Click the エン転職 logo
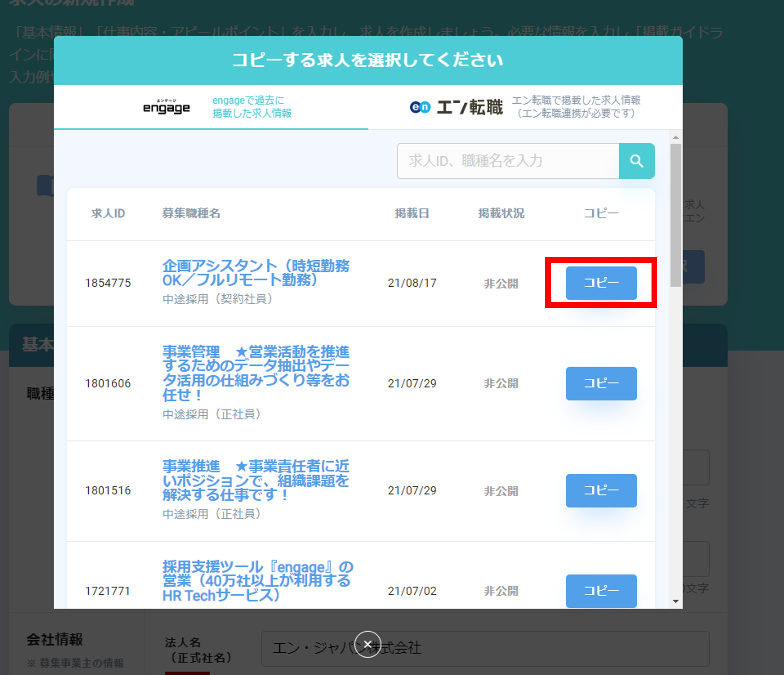Viewport: 784px width, 675px height. point(456,107)
